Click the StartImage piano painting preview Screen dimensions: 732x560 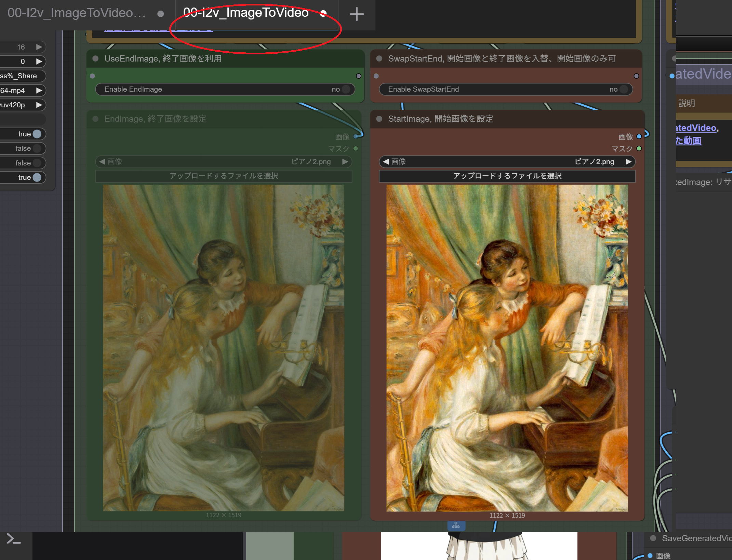tap(507, 348)
